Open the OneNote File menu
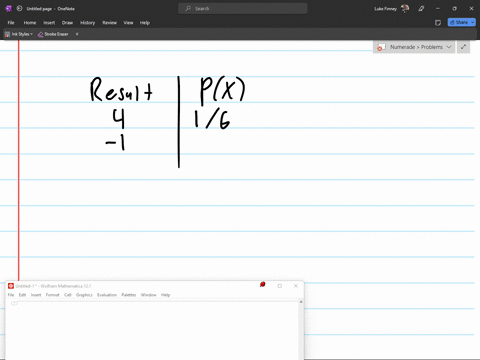 (x=11, y=23)
